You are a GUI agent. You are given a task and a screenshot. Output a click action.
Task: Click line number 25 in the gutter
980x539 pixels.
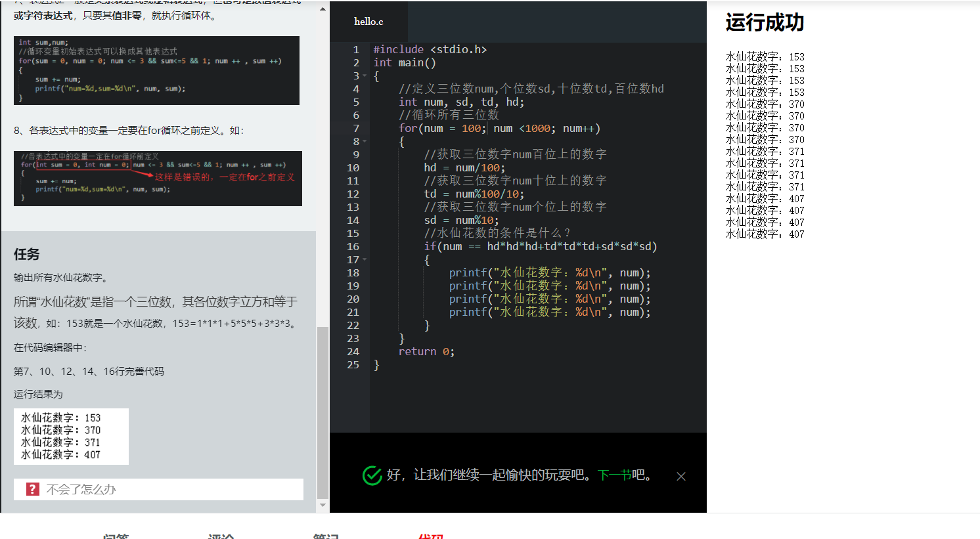pos(353,364)
